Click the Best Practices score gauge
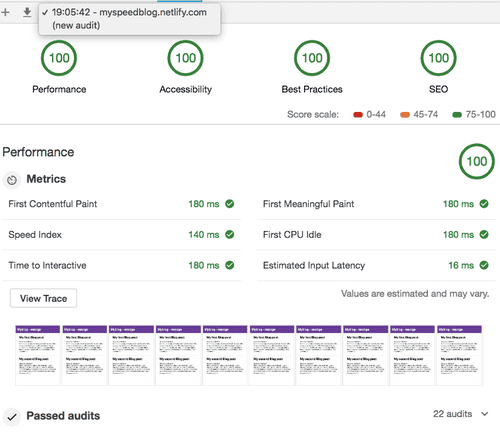The image size is (500, 440). pos(312,58)
